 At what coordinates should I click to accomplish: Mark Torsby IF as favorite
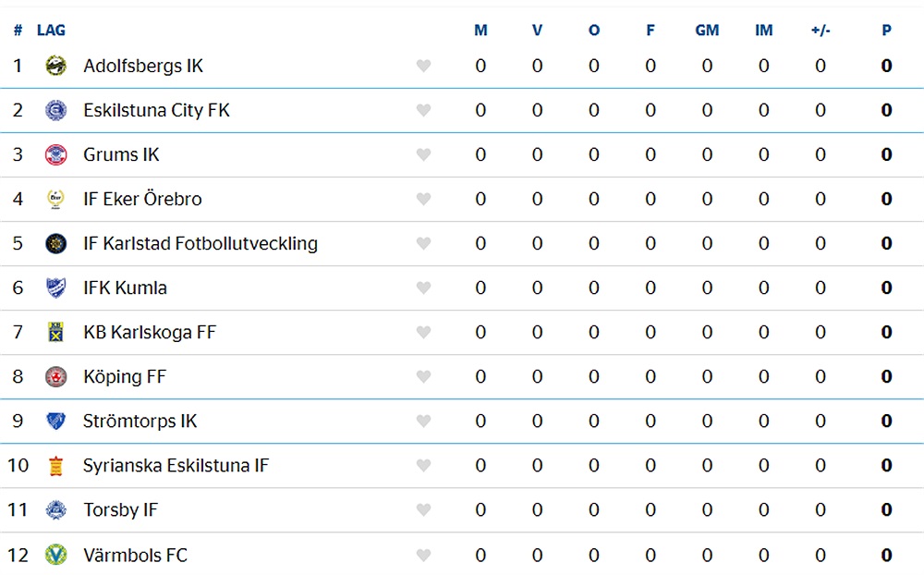[x=423, y=509]
